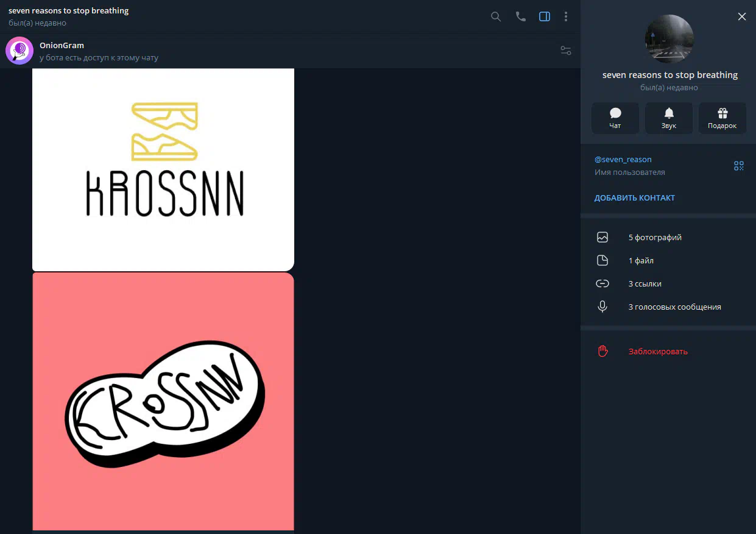The width and height of the screenshot is (756, 534).
Task: Click the OnionGram bot avatar
Action: click(19, 51)
